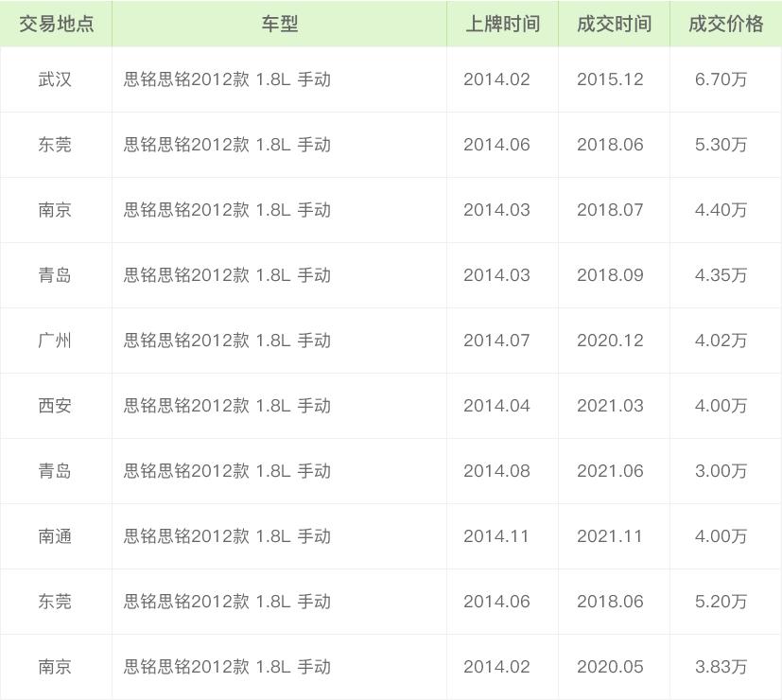Click registration date 2014.07
This screenshot has width=782, height=700.
point(496,341)
